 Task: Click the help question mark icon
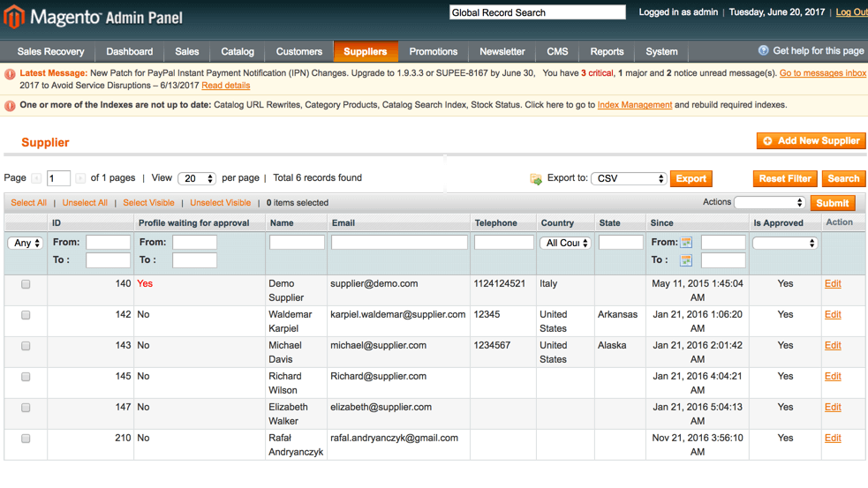tap(764, 51)
